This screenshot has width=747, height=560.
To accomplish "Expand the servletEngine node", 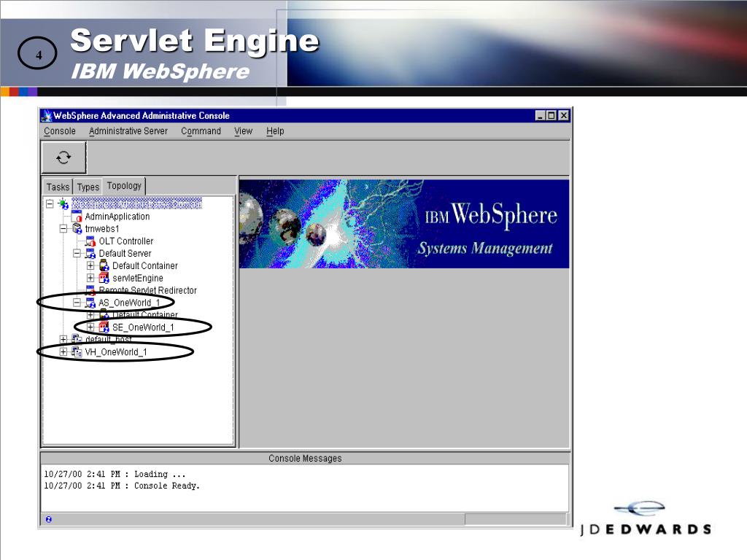I will pyautogui.click(x=90, y=278).
